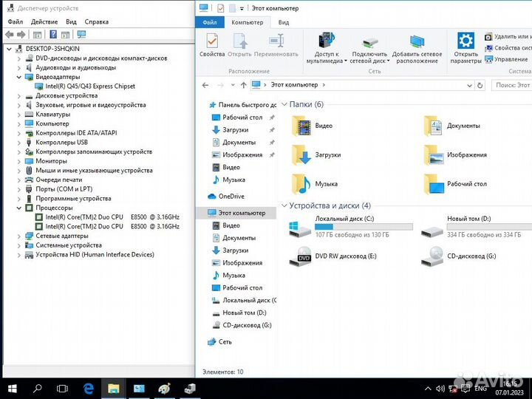
Task: Open the Действие menu in Device Manager
Action: click(44, 21)
